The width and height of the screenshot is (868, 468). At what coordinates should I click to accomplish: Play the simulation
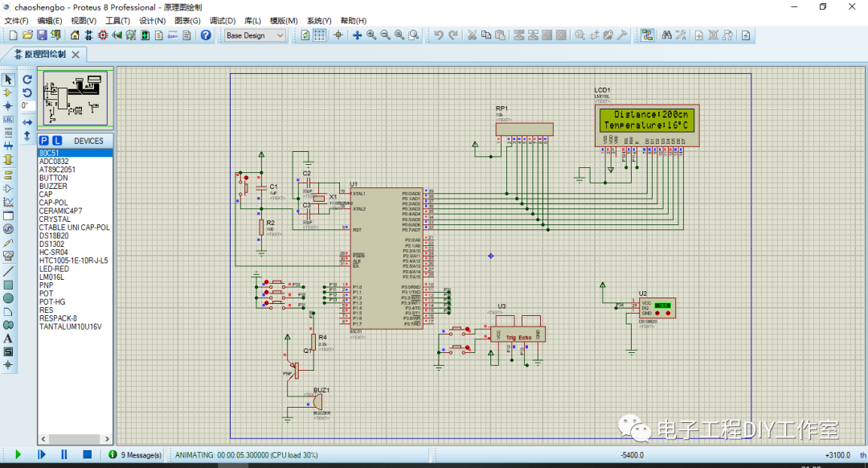click(18, 454)
